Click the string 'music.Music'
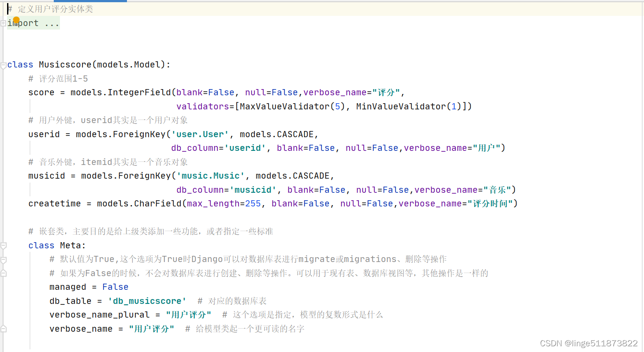The height and width of the screenshot is (352, 644). pyautogui.click(x=211, y=176)
